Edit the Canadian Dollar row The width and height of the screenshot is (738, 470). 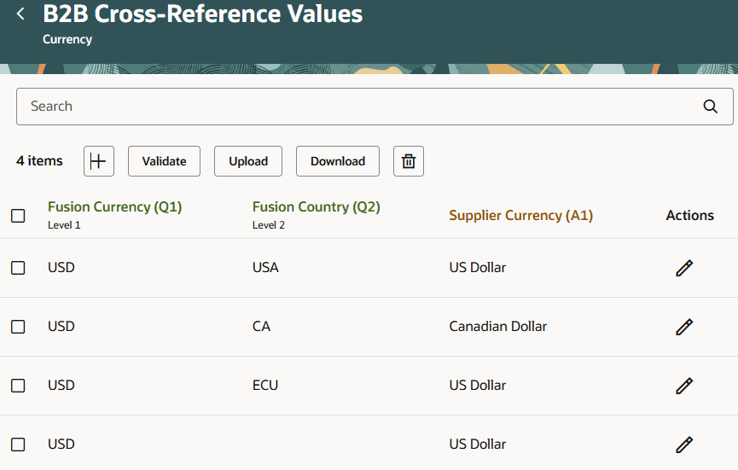pos(684,327)
